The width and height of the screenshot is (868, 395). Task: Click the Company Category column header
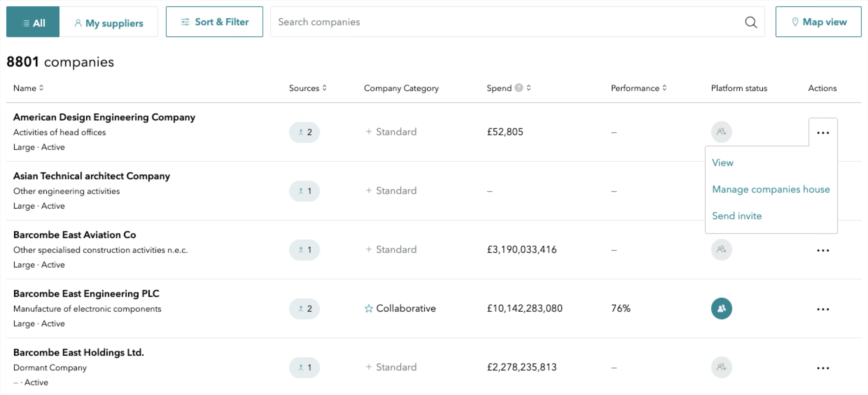(x=401, y=88)
